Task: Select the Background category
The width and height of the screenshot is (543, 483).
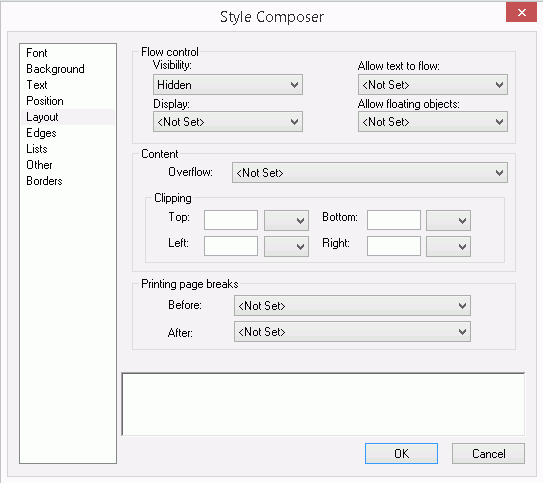Action: click(55, 69)
